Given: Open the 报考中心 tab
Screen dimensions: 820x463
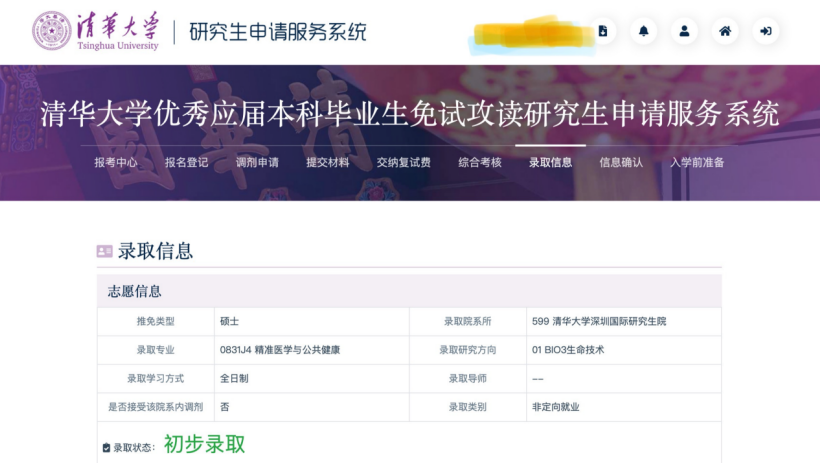Looking at the screenshot, I should coord(116,163).
